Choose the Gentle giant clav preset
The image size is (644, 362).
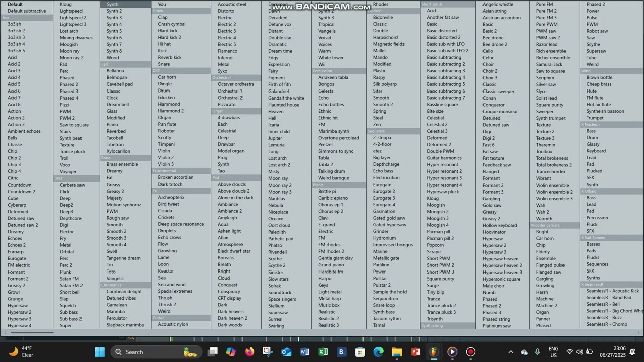(x=336, y=258)
